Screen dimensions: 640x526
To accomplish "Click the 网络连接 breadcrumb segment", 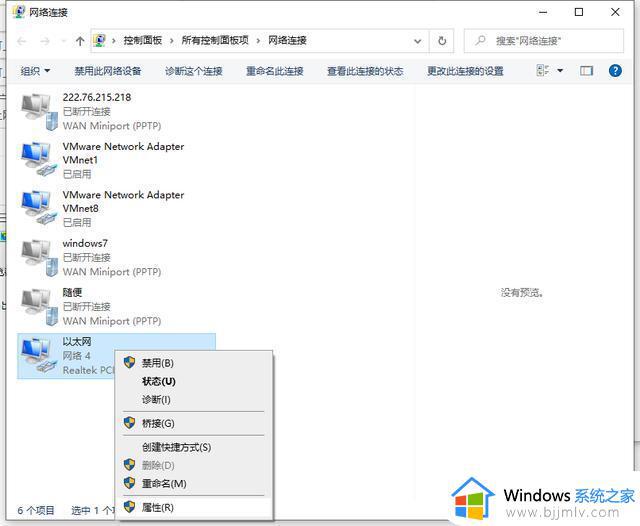I will coord(287,40).
